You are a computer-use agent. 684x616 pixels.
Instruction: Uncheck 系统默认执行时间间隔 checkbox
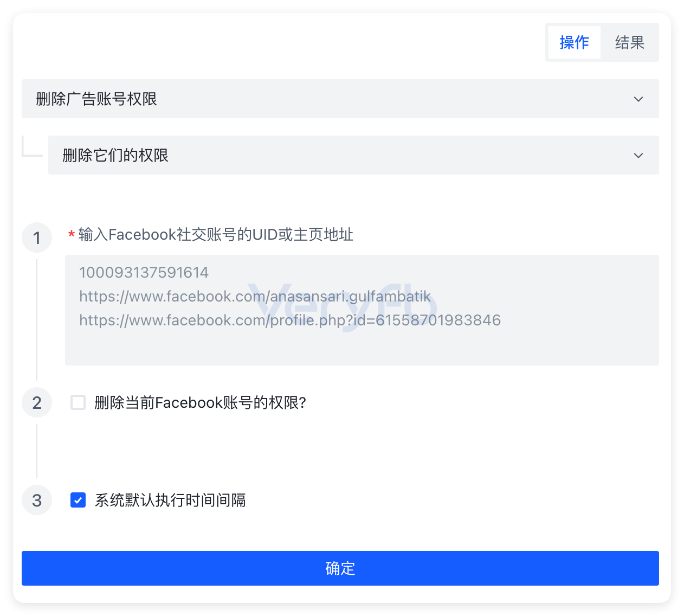tap(78, 500)
